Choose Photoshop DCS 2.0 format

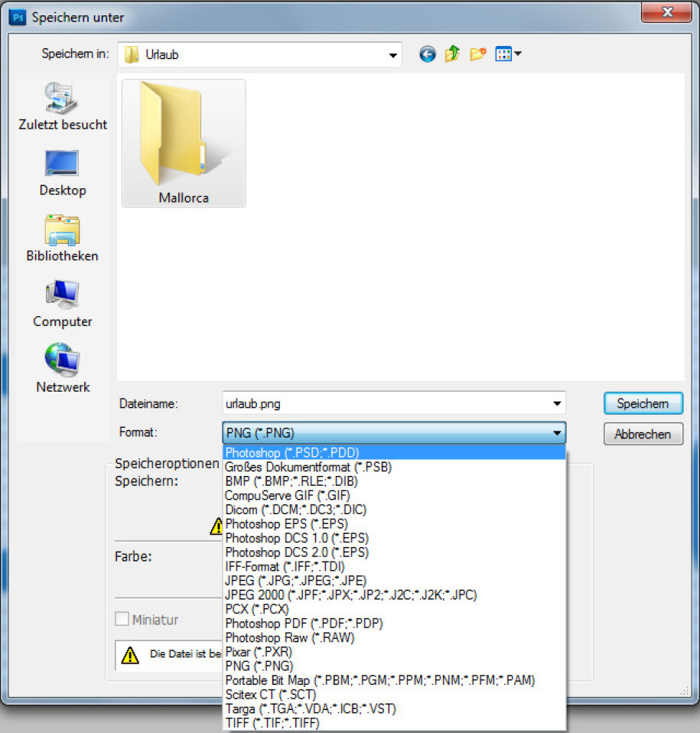point(395,552)
